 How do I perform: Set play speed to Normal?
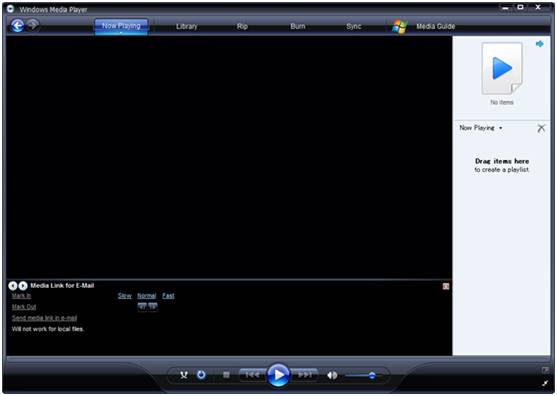(147, 296)
